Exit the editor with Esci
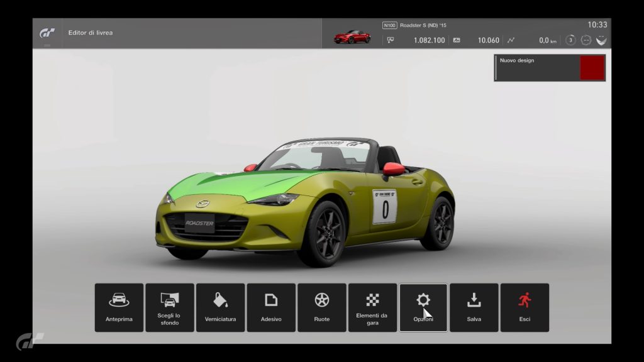This screenshot has width=644, height=362. pyautogui.click(x=525, y=307)
